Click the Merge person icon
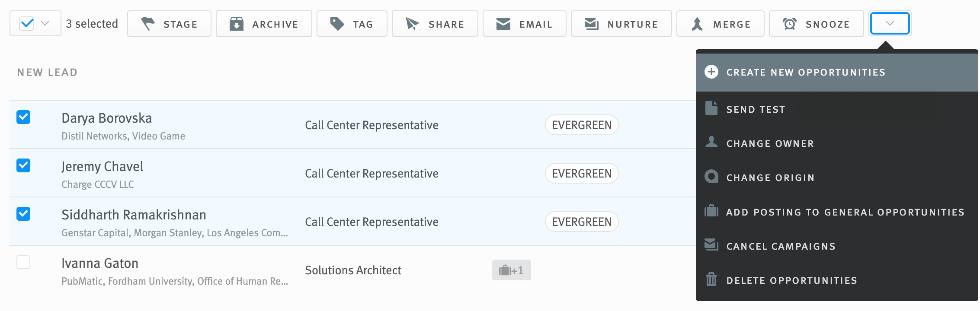The image size is (980, 311). pyautogui.click(x=697, y=23)
